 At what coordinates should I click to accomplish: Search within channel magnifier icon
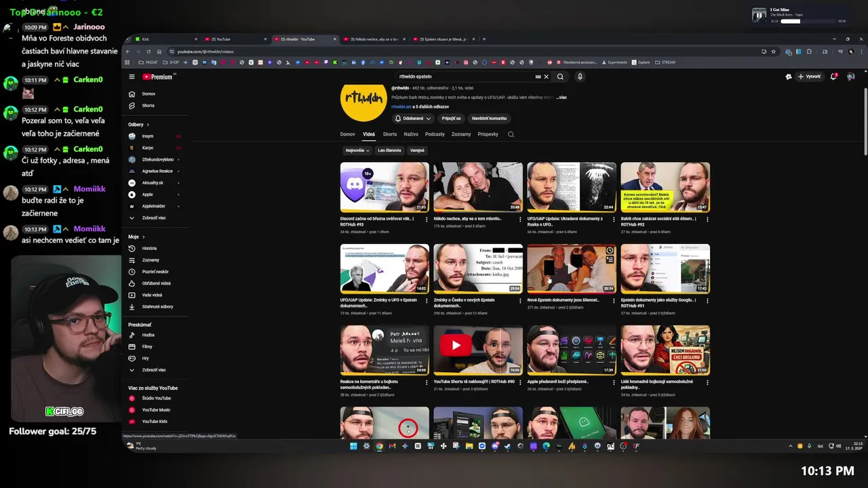tap(511, 134)
